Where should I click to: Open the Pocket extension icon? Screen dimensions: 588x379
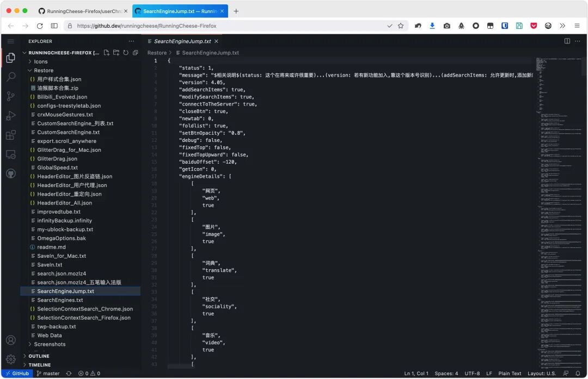(534, 26)
